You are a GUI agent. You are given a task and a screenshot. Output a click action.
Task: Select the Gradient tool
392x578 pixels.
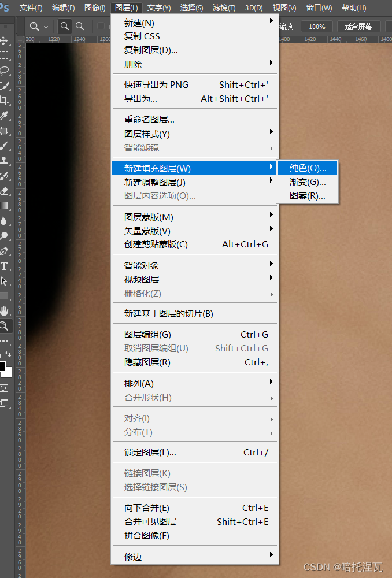4,206
